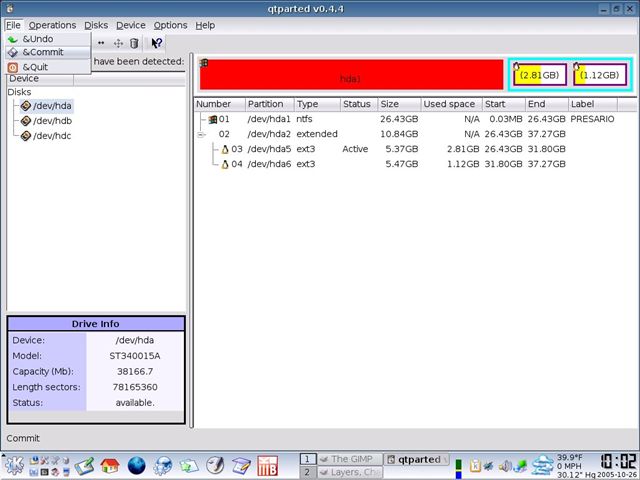This screenshot has width=640, height=480.
Task: Click the network monitors icon in system tray
Action: point(521,466)
